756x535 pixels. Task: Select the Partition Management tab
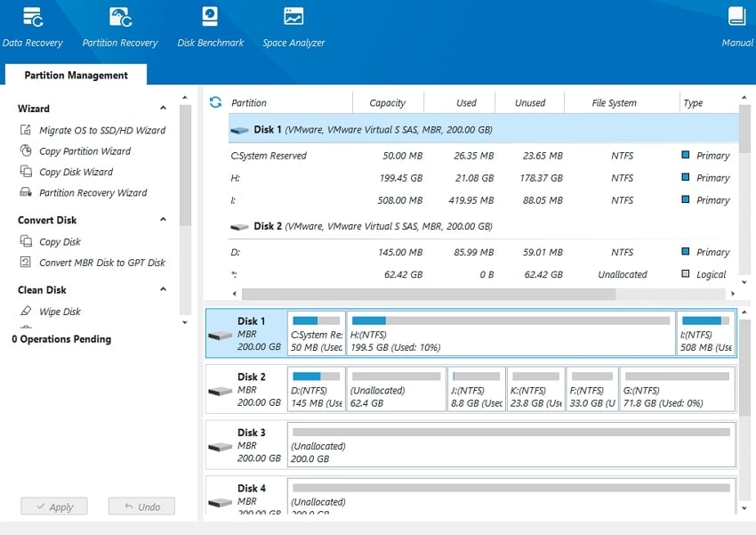(x=76, y=75)
